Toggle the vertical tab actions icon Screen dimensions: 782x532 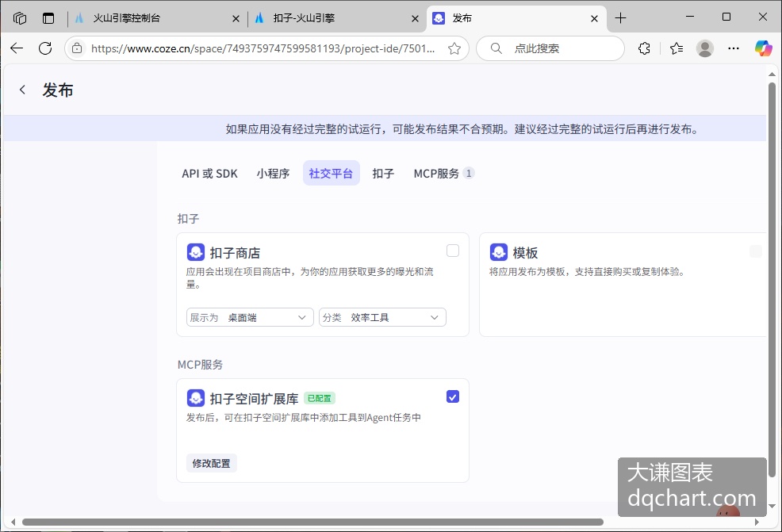pos(48,18)
